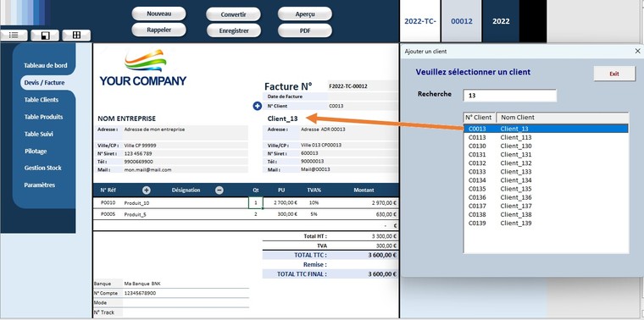Image resolution: width=644 pixels, height=320 pixels.
Task: Open the Paramètres menu item
Action: click(x=40, y=185)
